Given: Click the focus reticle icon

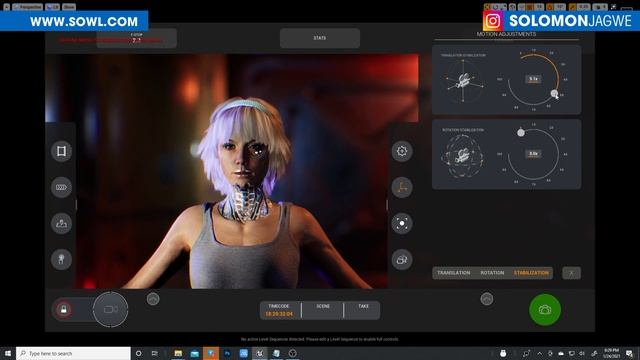Looking at the screenshot, I should pyautogui.click(x=402, y=223).
